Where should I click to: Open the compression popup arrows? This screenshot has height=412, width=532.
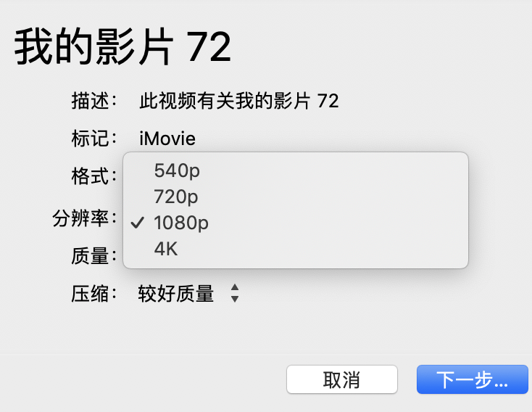[x=234, y=294]
